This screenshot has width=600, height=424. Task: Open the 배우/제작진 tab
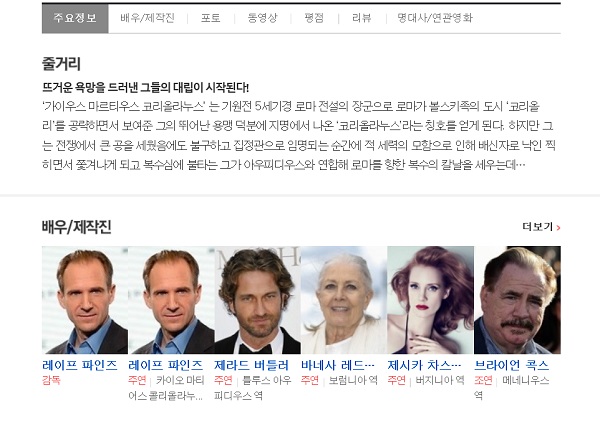click(x=147, y=18)
